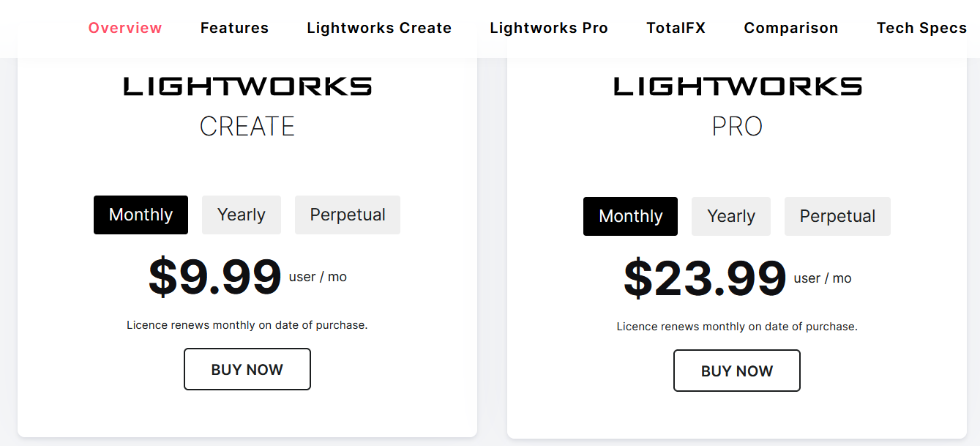Click the Lightworks logo on the Create card
The image size is (980, 446).
[247, 87]
